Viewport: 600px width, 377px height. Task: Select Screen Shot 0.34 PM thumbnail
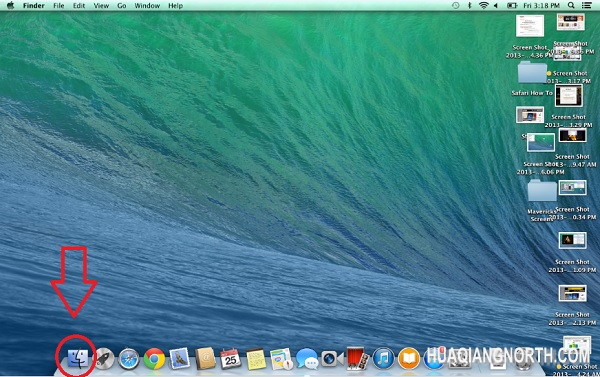coord(572,188)
